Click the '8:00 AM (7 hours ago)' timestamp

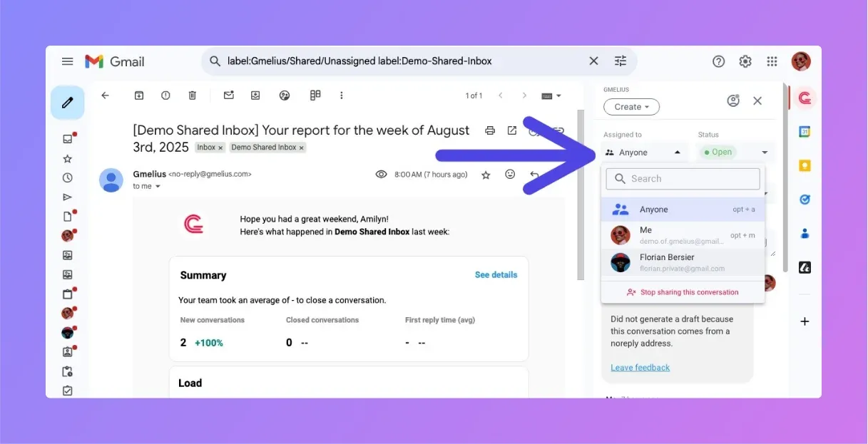click(431, 175)
